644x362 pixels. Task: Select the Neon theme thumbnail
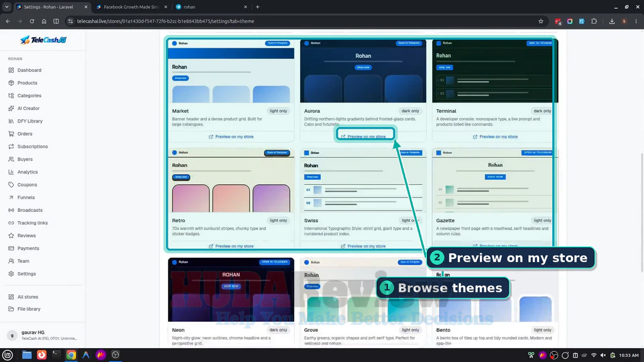pyautogui.click(x=231, y=290)
